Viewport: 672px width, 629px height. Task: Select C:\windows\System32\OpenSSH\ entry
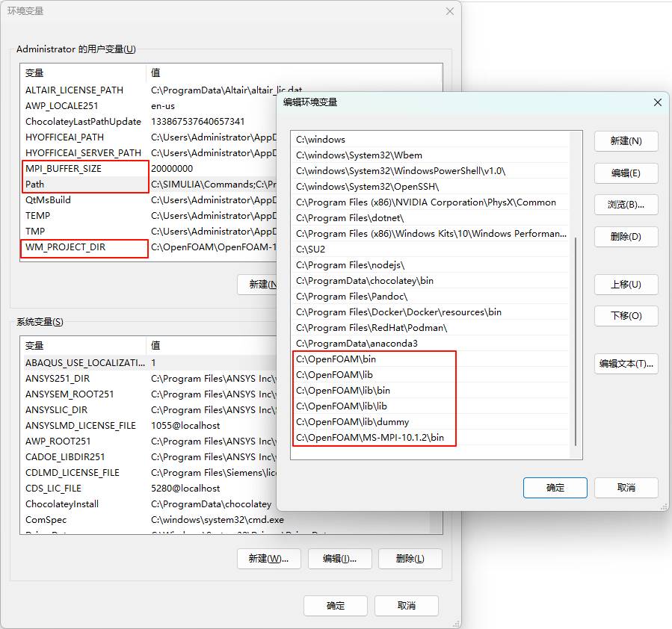click(x=431, y=187)
